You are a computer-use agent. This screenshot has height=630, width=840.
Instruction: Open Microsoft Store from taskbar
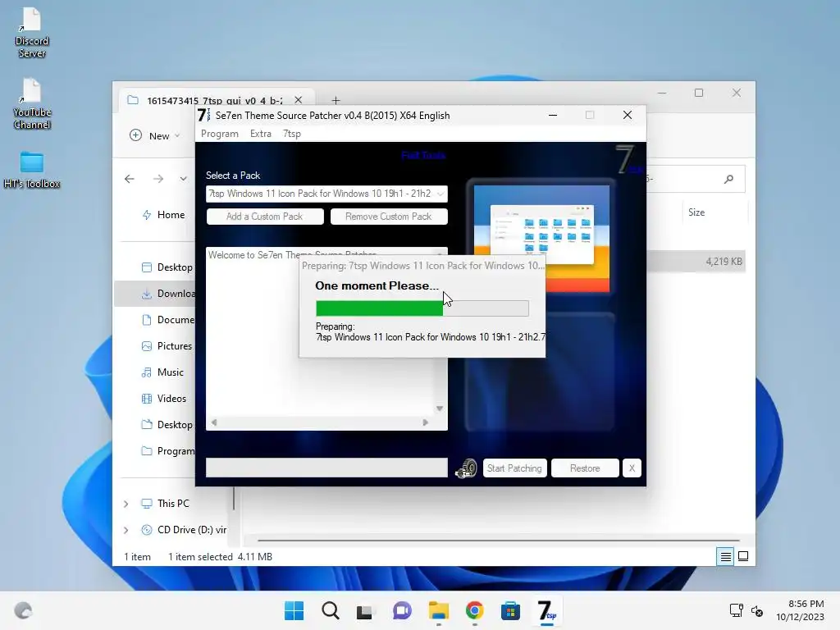[510, 610]
